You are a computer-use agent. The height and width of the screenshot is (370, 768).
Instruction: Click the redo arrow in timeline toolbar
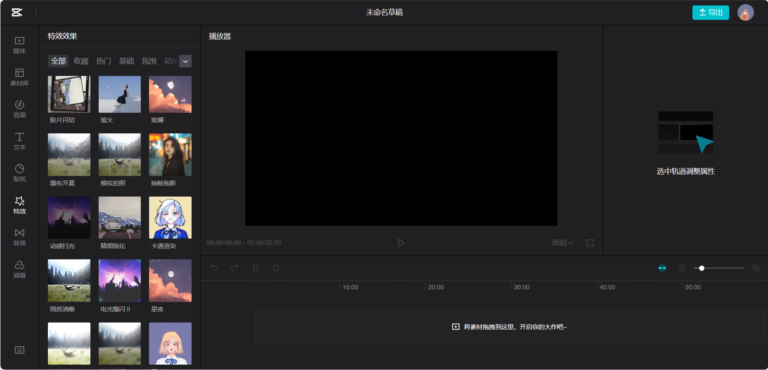pyautogui.click(x=235, y=268)
